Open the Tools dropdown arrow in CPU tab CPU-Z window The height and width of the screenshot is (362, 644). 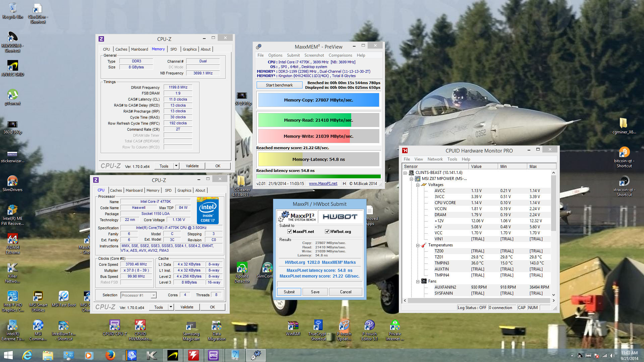click(171, 307)
